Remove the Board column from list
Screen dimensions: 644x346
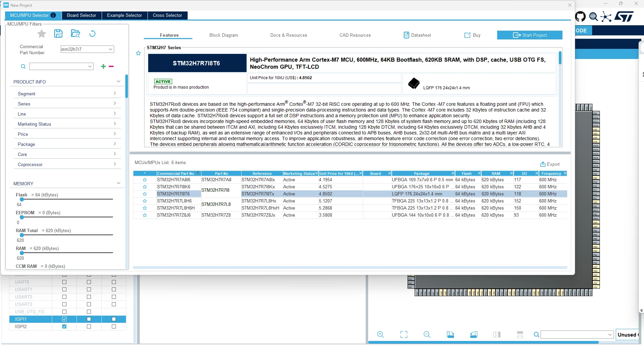point(389,174)
